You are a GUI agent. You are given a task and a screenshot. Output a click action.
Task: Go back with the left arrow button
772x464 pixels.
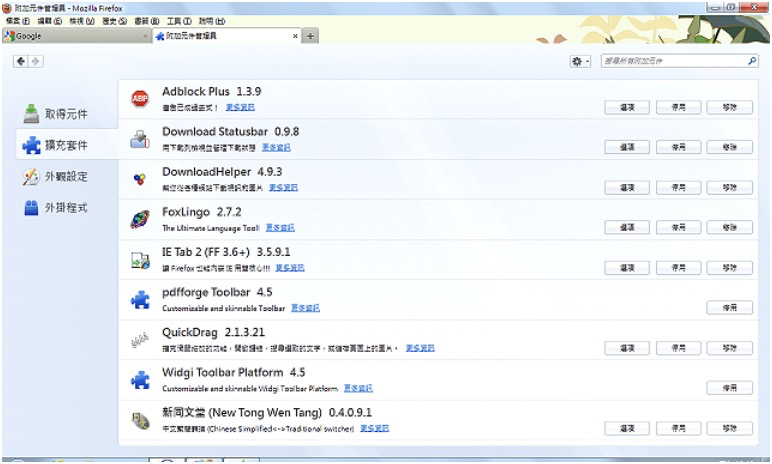tap(21, 61)
